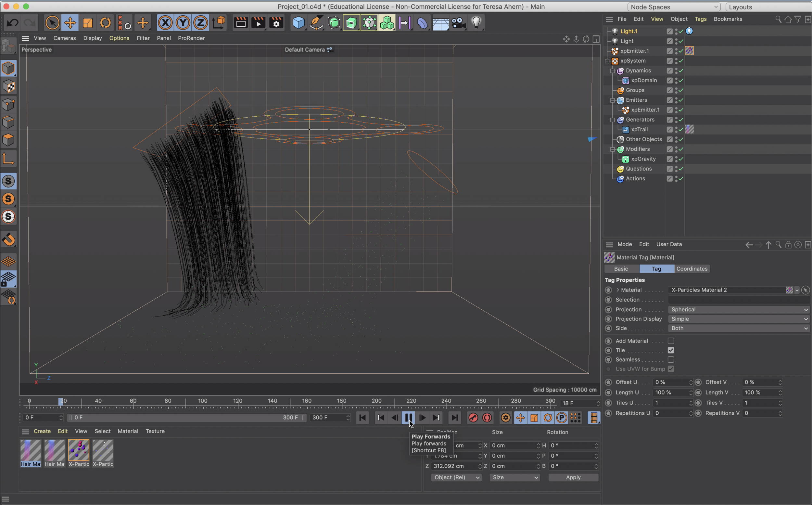Open the Tags menu in the Object Manager

click(701, 19)
